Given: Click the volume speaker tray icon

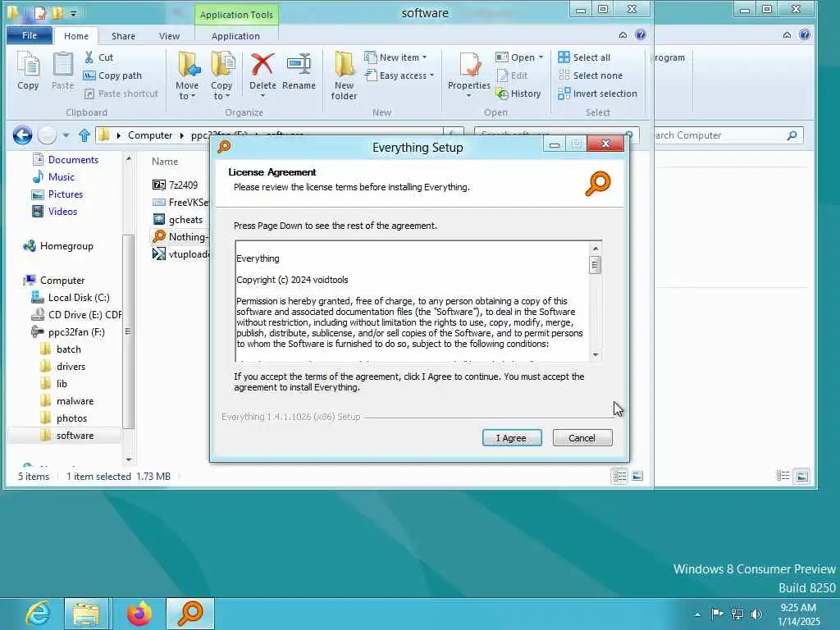Looking at the screenshot, I should pyautogui.click(x=756, y=614).
